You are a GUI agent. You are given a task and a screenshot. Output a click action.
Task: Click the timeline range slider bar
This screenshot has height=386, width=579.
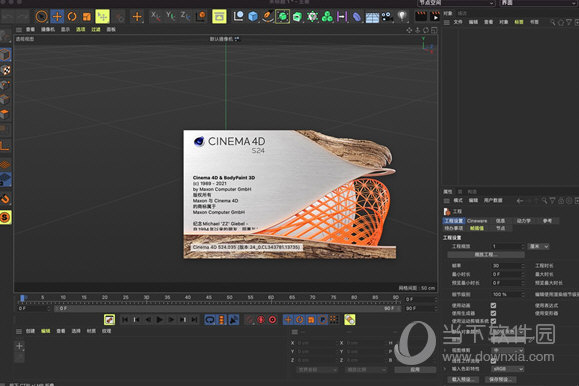[228, 308]
